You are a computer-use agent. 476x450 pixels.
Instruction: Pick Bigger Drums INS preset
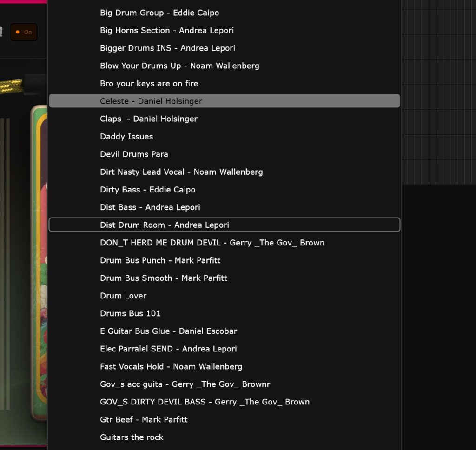(x=167, y=48)
